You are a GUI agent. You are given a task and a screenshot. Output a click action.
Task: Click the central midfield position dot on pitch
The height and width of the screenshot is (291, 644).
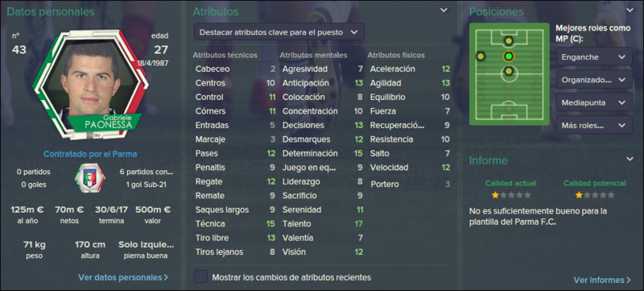click(x=509, y=72)
